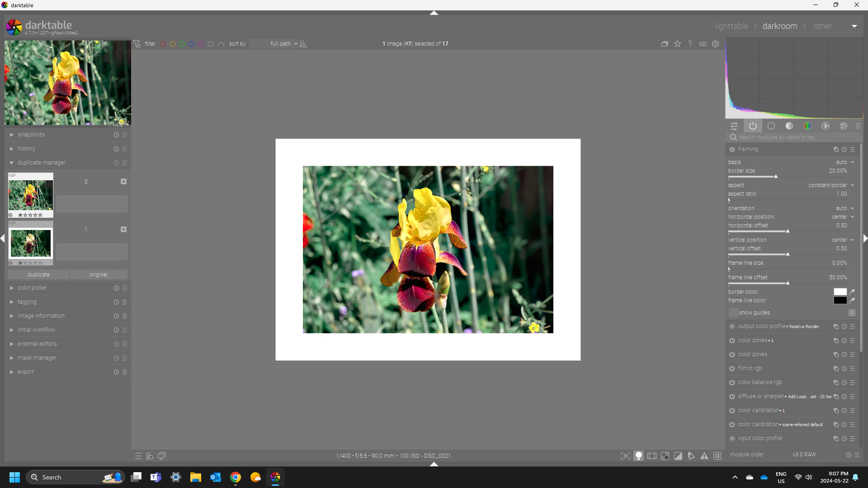Expand the export panel
868x488 pixels.
pyautogui.click(x=26, y=372)
